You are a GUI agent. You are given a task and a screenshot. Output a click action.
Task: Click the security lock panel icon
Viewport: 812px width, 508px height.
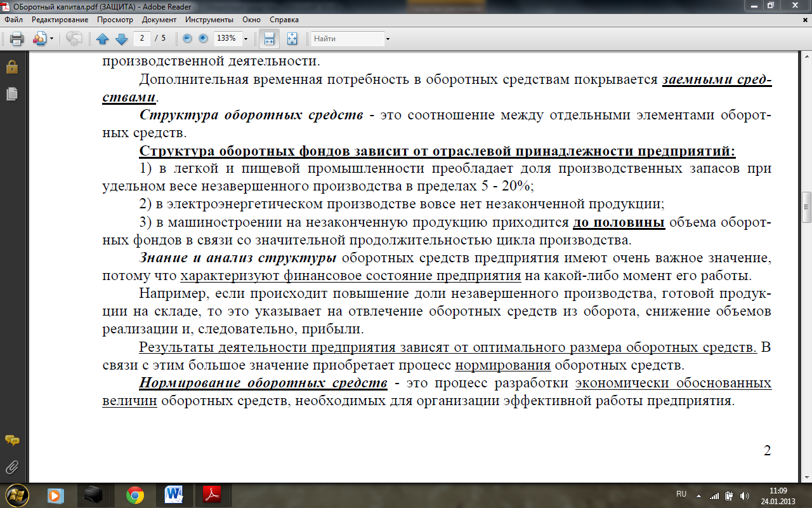click(11, 67)
